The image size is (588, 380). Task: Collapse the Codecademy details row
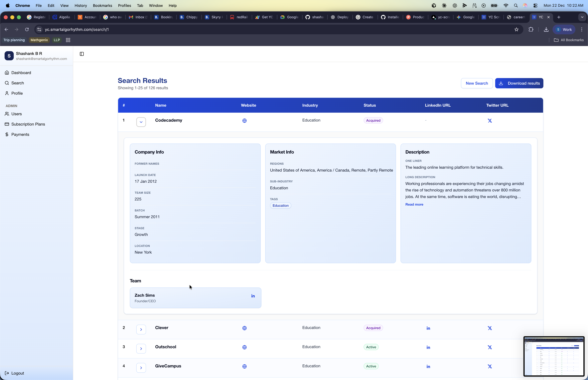pos(141,122)
